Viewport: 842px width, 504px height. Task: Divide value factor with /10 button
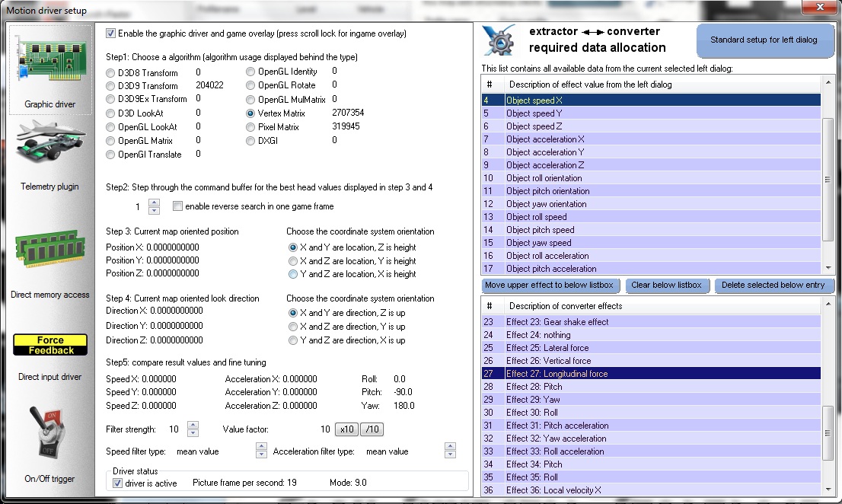click(x=372, y=429)
